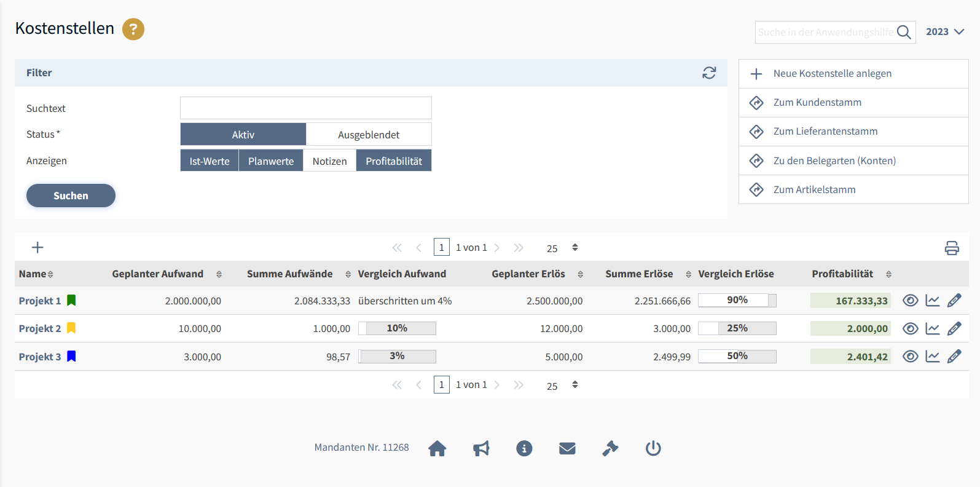Image resolution: width=980 pixels, height=487 pixels.
Task: Print the cost center table
Action: coord(951,248)
